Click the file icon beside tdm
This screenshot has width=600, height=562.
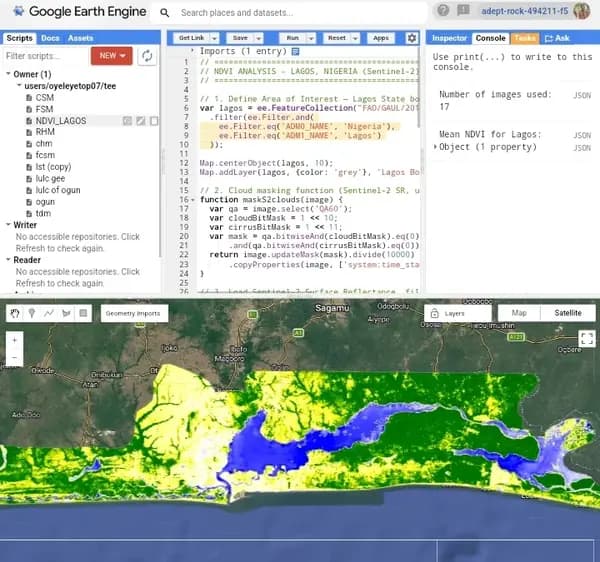pyautogui.click(x=29, y=213)
